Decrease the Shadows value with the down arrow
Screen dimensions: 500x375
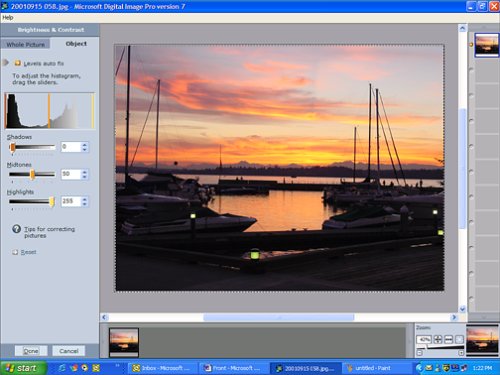pyautogui.click(x=85, y=149)
